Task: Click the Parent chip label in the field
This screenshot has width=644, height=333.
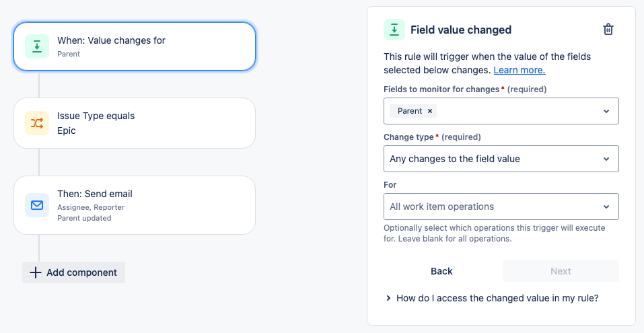Action: [410, 111]
